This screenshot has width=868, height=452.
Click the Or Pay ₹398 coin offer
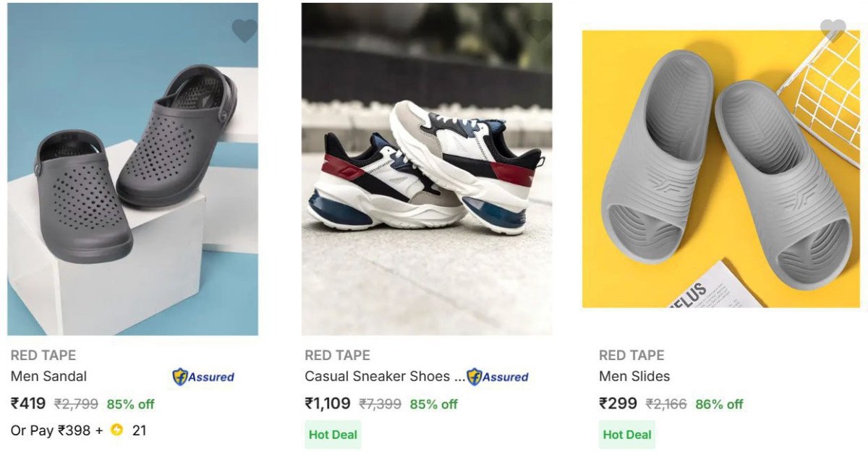[x=51, y=429]
